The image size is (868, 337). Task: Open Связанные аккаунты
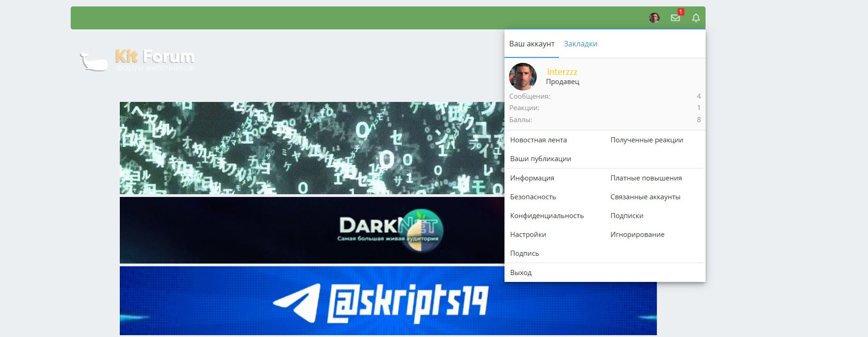click(x=645, y=197)
